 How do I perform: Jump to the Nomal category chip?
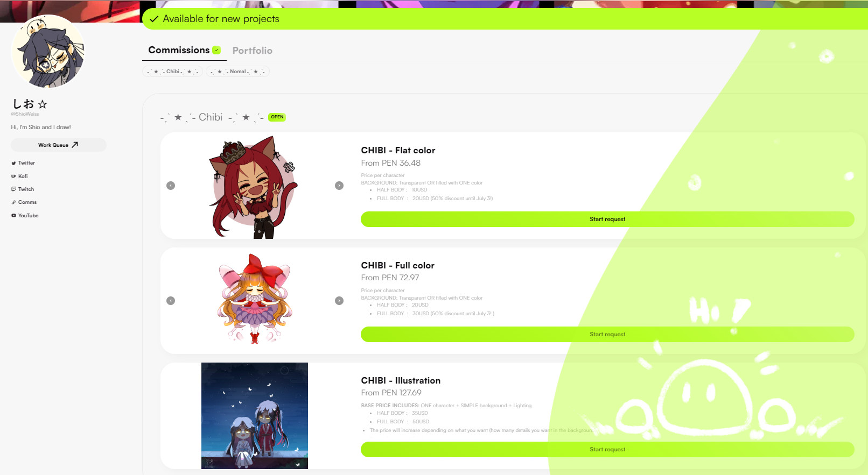[237, 72]
